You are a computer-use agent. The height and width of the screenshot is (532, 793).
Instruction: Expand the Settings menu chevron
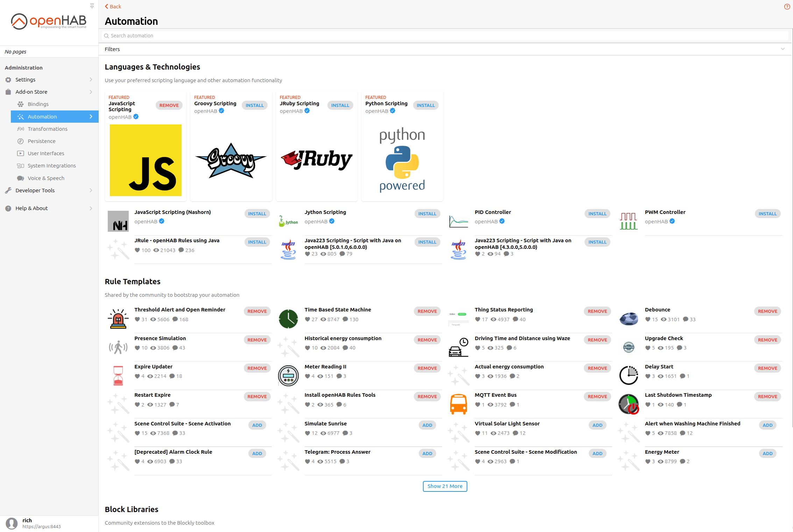[x=91, y=80]
